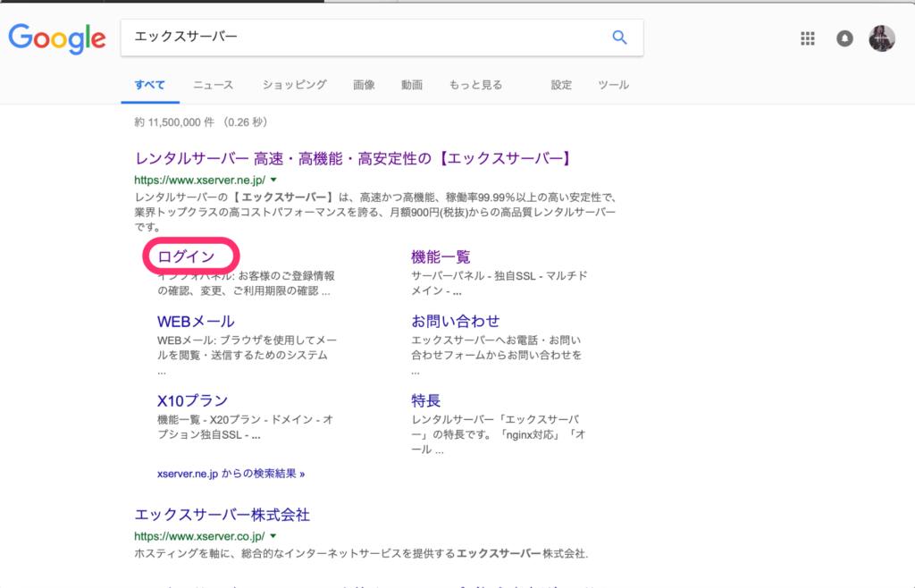Viewport: 915px width, 588px height.
Task: Click the circled ログイン link
Action: 187,256
